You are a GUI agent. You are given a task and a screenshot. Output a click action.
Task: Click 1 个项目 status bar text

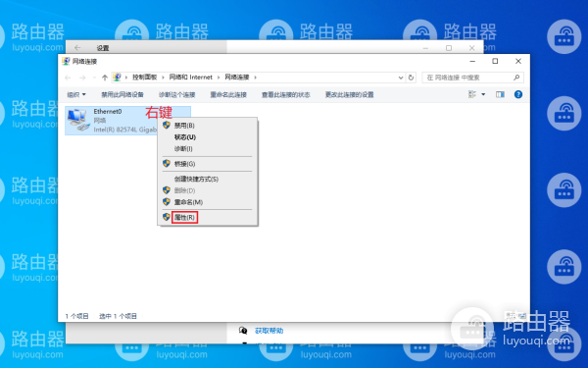(x=76, y=316)
